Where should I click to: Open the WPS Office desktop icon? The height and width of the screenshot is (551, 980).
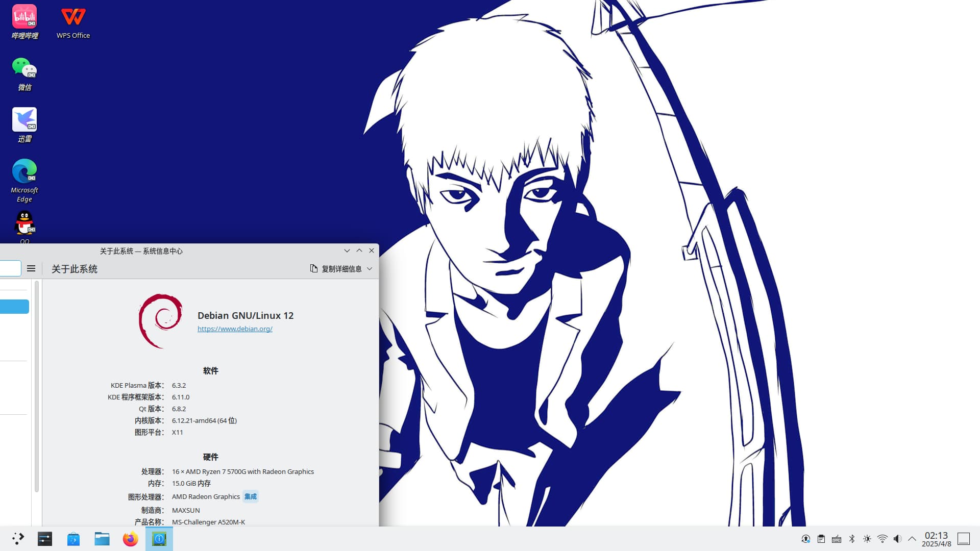click(x=73, y=21)
